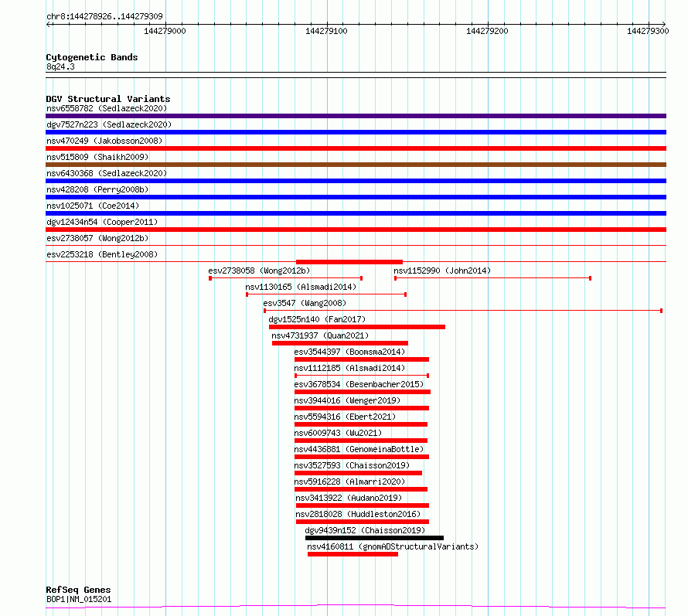Click the brown nsv515809 variant bar
The image size is (688, 616).
click(356, 165)
